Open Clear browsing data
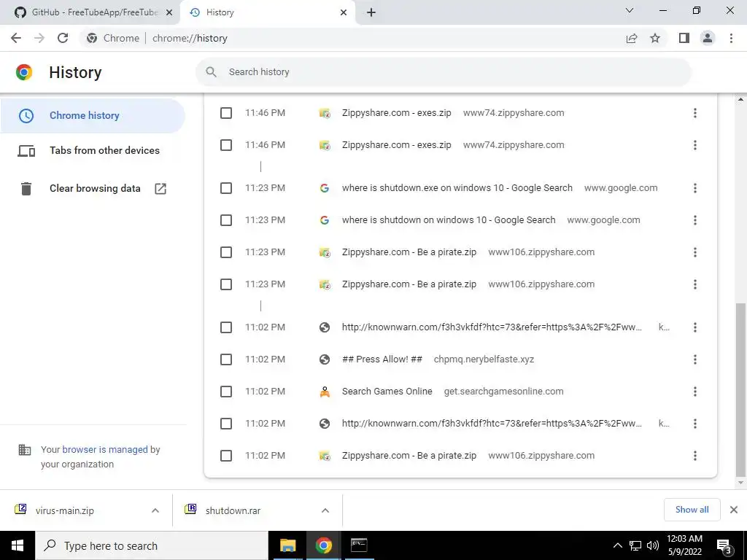Viewport: 747px width, 560px height. coord(93,189)
